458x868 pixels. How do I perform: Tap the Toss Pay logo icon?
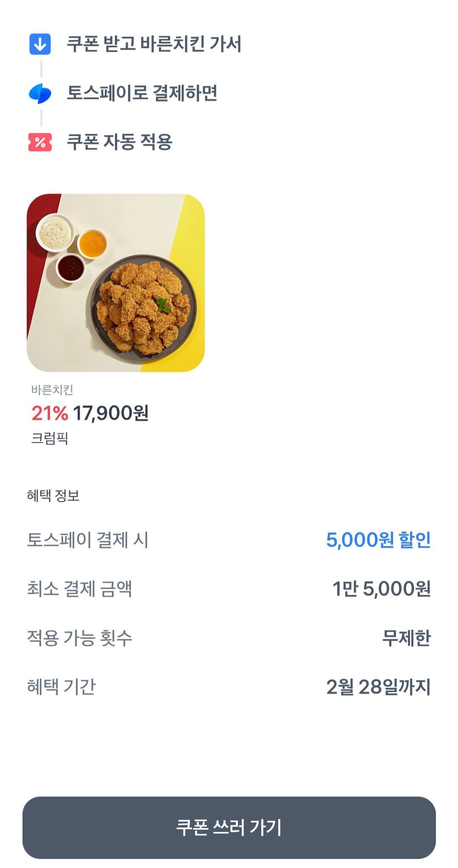[x=40, y=93]
